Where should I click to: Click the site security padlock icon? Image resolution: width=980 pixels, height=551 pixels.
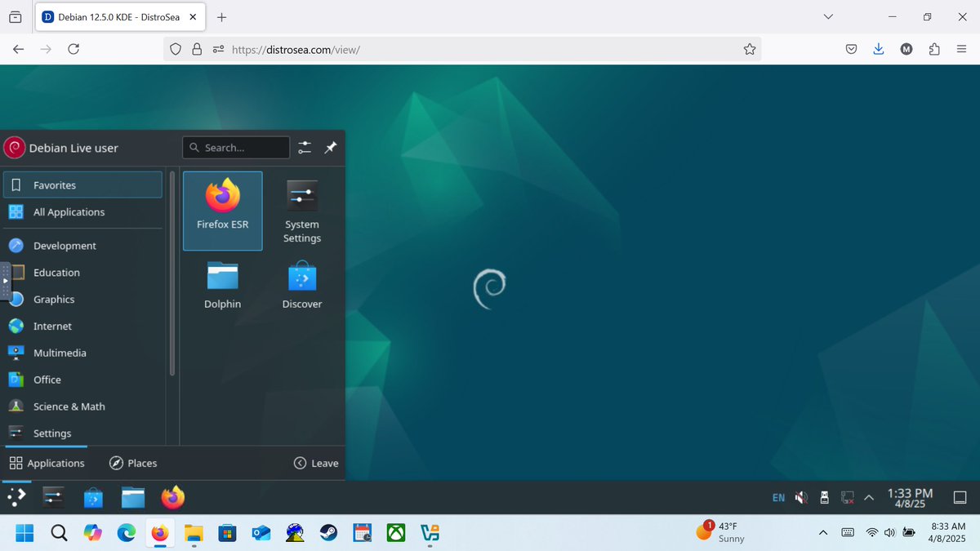tap(197, 49)
